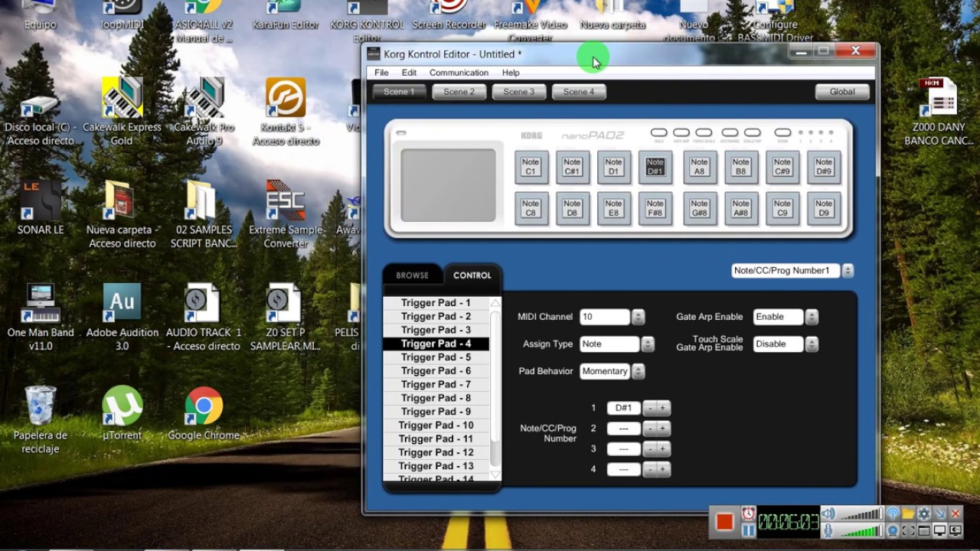
Task: Open the recorder alarm clock schedule
Action: click(x=748, y=514)
